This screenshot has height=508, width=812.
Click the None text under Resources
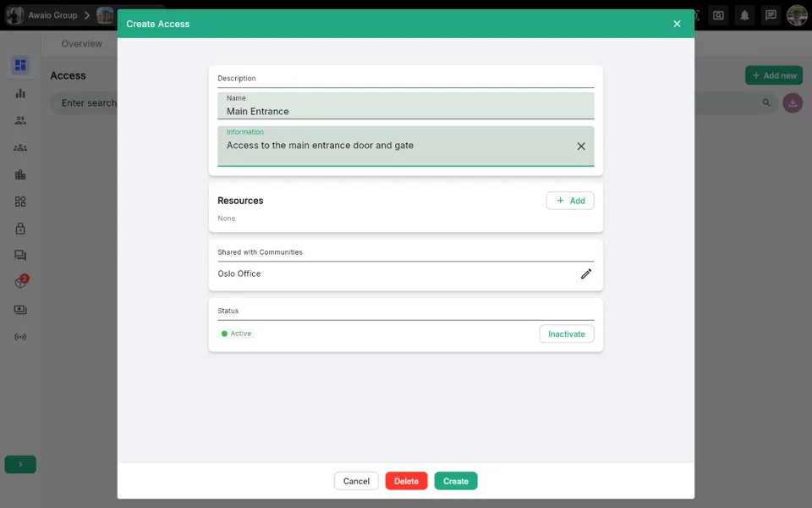227,218
